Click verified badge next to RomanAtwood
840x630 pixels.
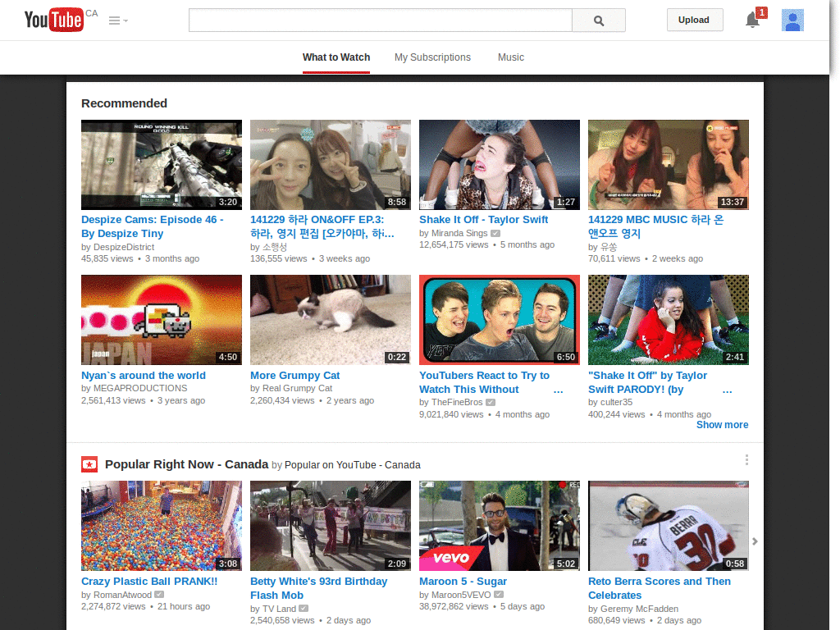[x=159, y=595]
